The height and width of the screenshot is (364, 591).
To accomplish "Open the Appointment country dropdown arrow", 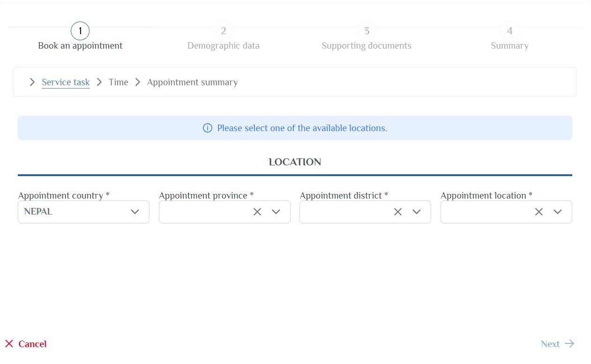I will 135,212.
